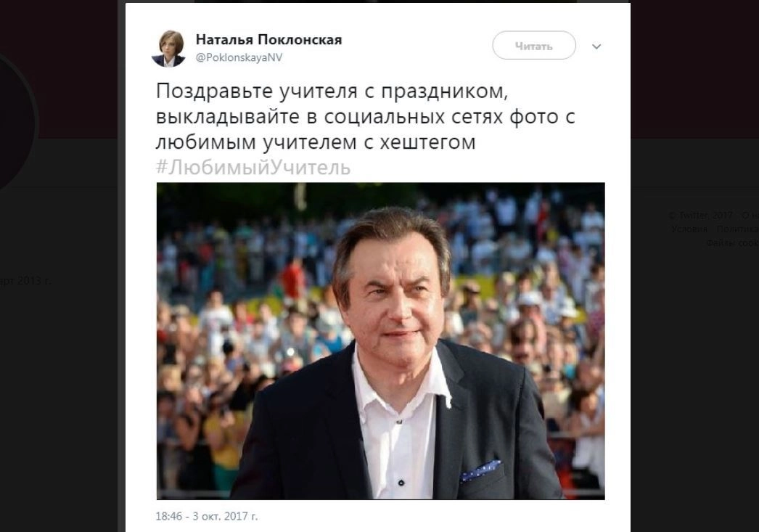This screenshot has width=759, height=532.
Task: Open the dimmed Условия footer link
Action: (x=689, y=229)
